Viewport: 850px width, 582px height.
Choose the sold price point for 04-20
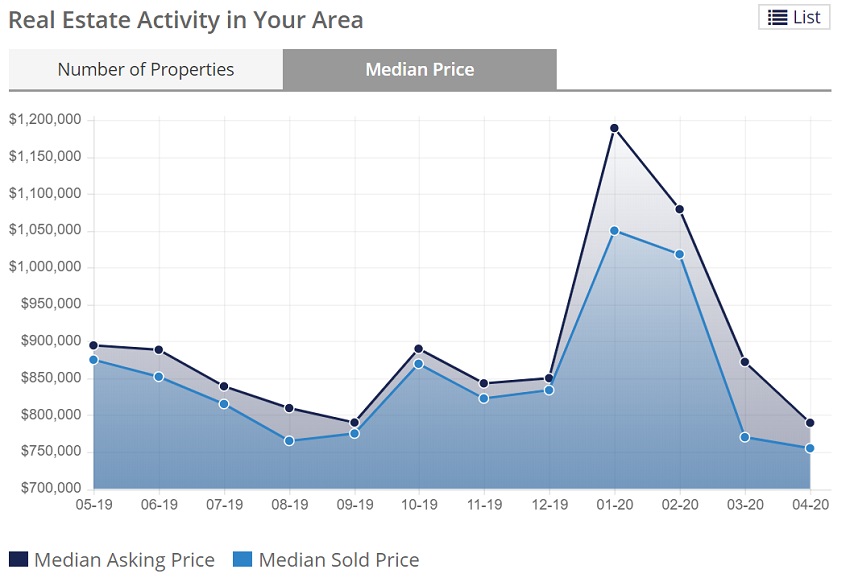[810, 448]
